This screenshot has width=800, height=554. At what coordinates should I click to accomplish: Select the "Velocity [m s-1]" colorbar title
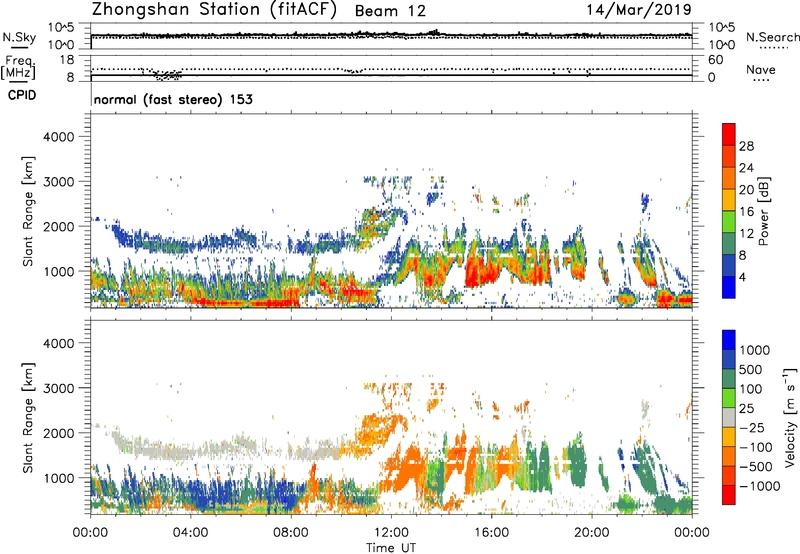(790, 417)
